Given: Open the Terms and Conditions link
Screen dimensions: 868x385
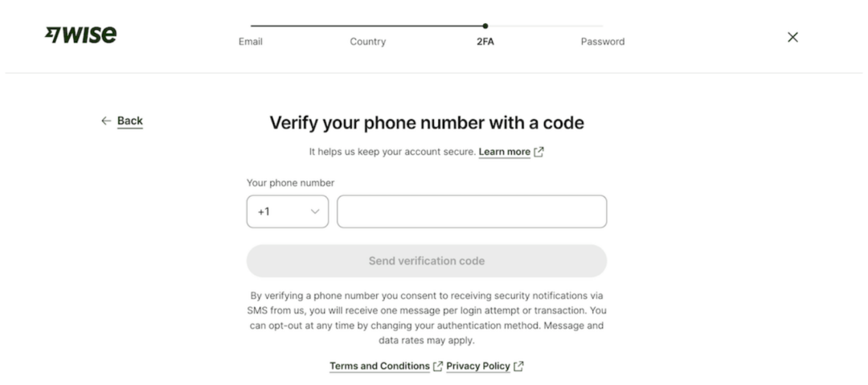Looking at the screenshot, I should coord(379,367).
